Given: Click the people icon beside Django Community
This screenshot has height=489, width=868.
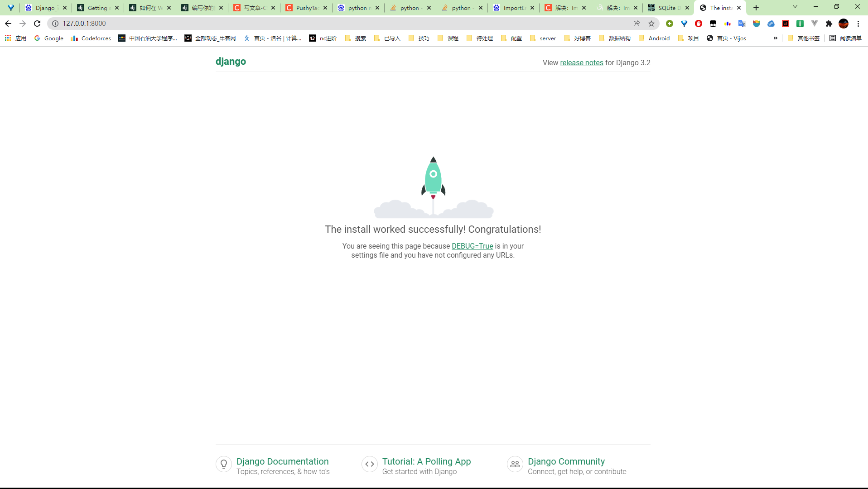Looking at the screenshot, I should tap(515, 464).
